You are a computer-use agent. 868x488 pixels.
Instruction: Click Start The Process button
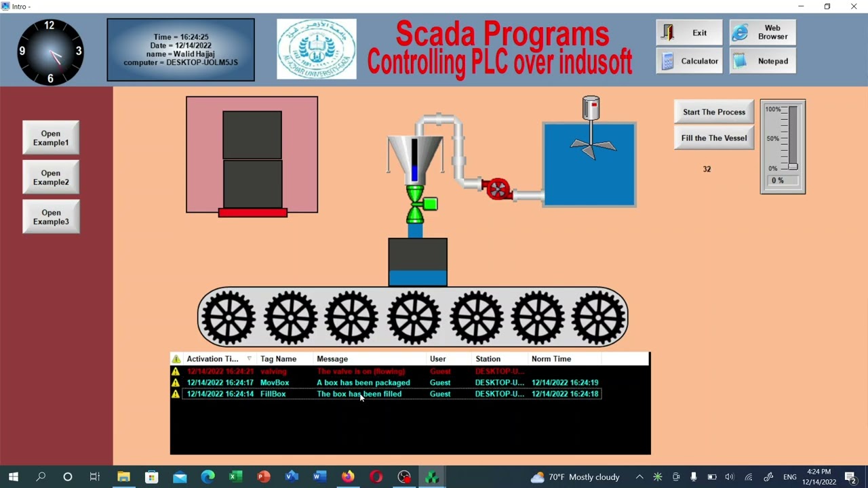click(713, 112)
